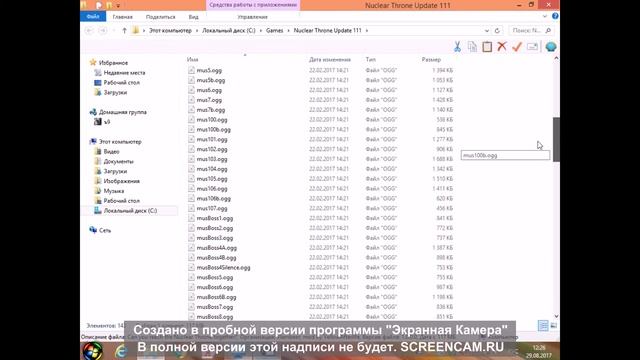Open the Файл menu tab

[93, 17]
